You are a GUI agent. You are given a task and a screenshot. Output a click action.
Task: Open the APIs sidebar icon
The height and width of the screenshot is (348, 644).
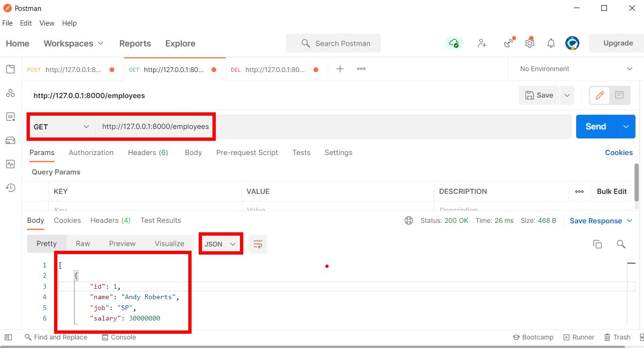coord(10,93)
